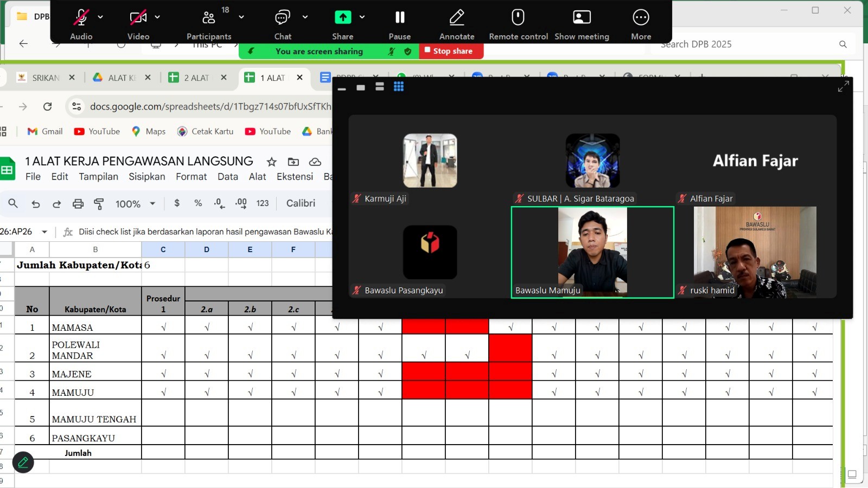Star the spreadsheet document

pyautogui.click(x=272, y=162)
